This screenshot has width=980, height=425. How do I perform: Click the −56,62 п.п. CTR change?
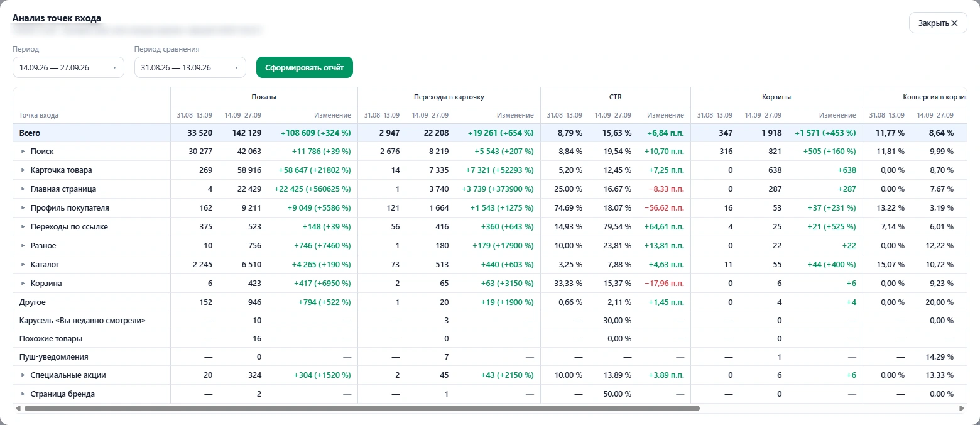(x=663, y=208)
